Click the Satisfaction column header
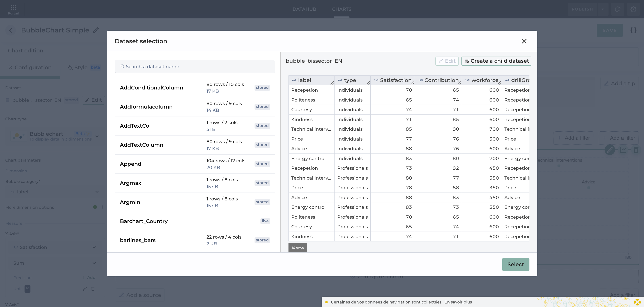The width and height of the screenshot is (644, 307). (393, 80)
